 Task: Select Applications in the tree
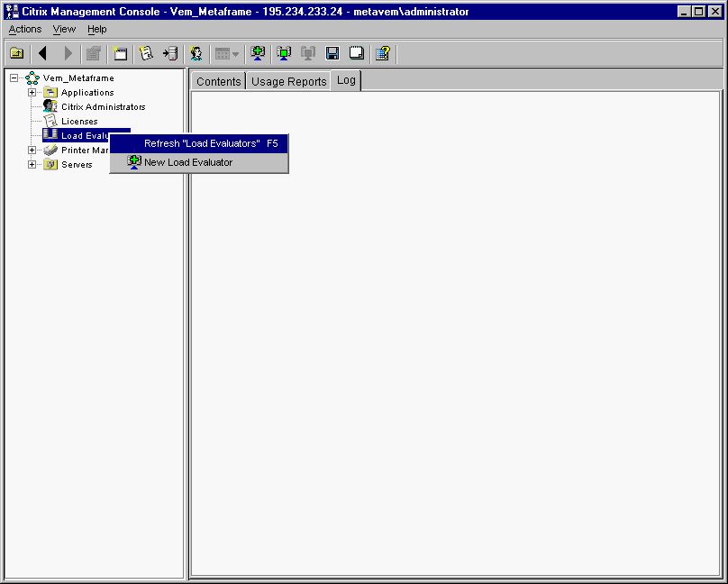87,93
